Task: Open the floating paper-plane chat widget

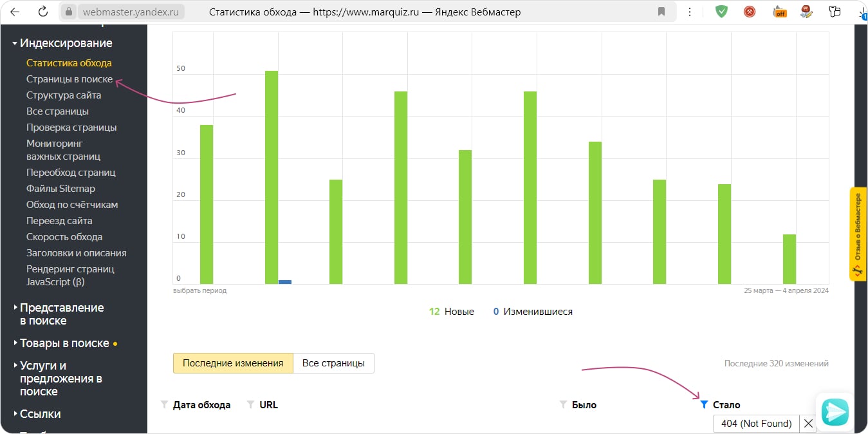Action: [x=835, y=411]
